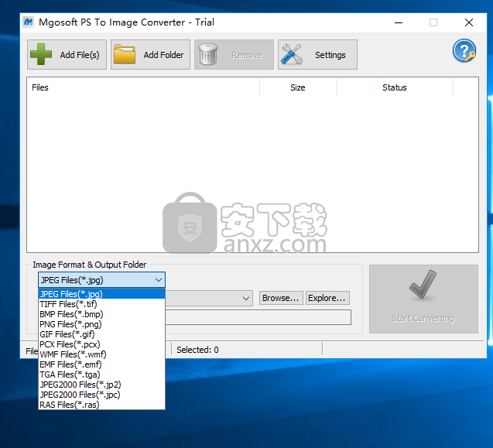Select GIF Files(*.gif) format
Viewport: 493px width, 448px height.
101,334
